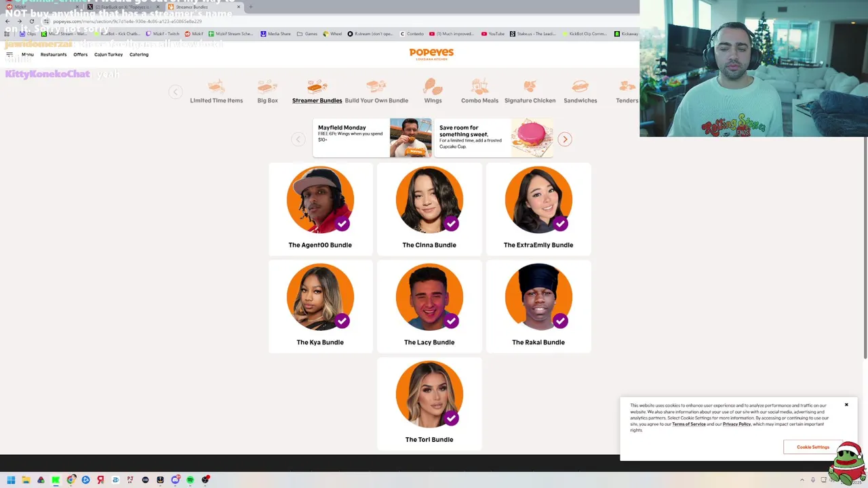Show previous promo with left carousel arrow

[298, 139]
